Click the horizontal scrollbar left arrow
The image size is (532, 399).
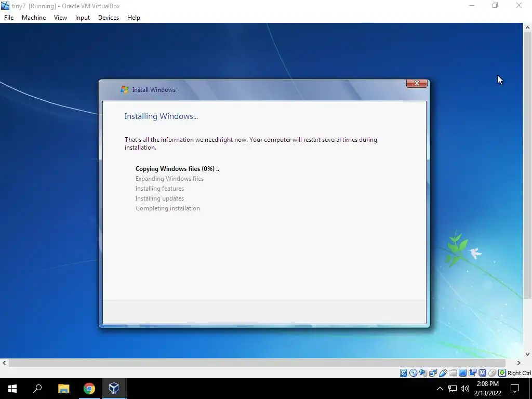tap(4, 363)
